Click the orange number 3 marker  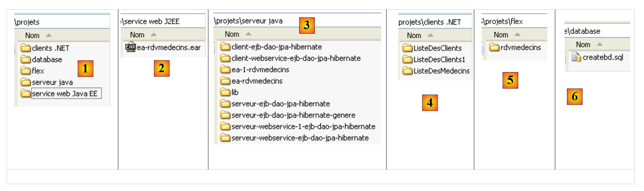307,25
